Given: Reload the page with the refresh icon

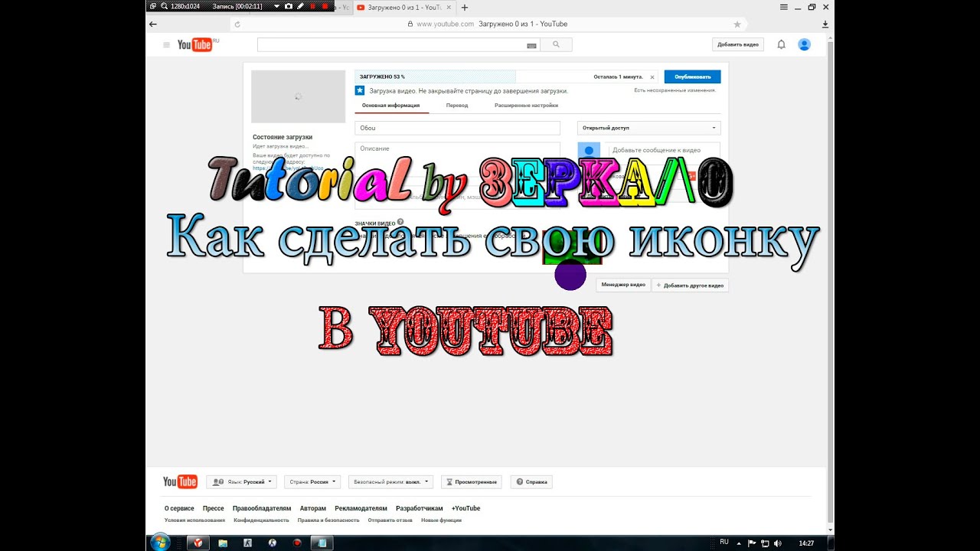Looking at the screenshot, I should [x=237, y=24].
